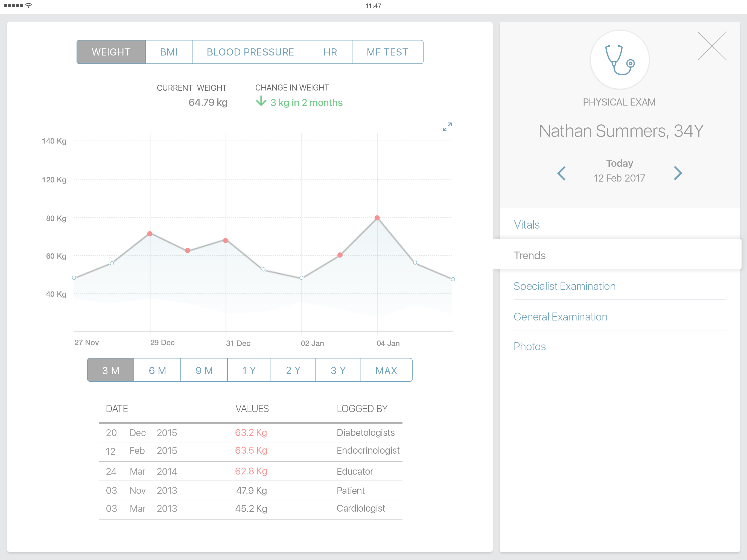Click the Wi-Fi status icon
Image resolution: width=747 pixels, height=560 pixels.
[29, 5]
